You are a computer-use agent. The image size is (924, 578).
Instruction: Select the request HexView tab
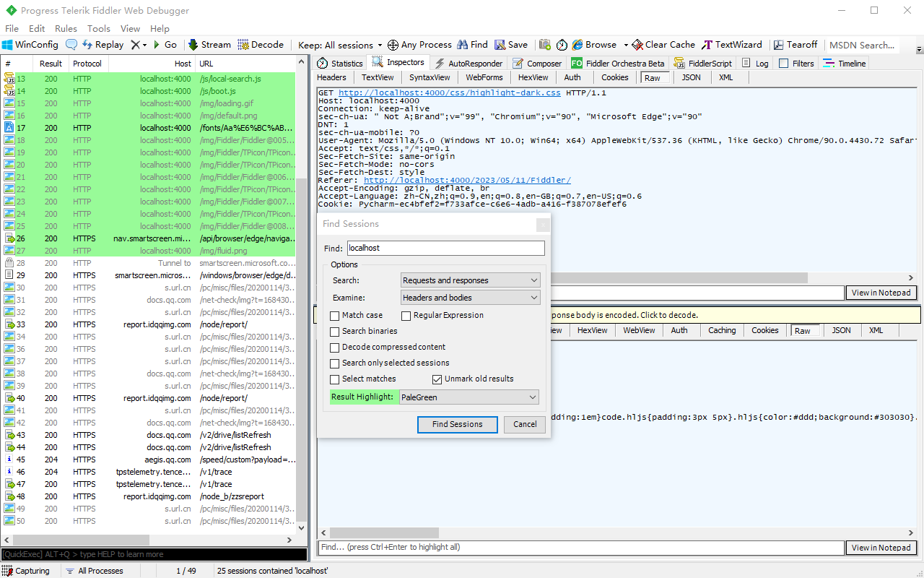(x=533, y=77)
